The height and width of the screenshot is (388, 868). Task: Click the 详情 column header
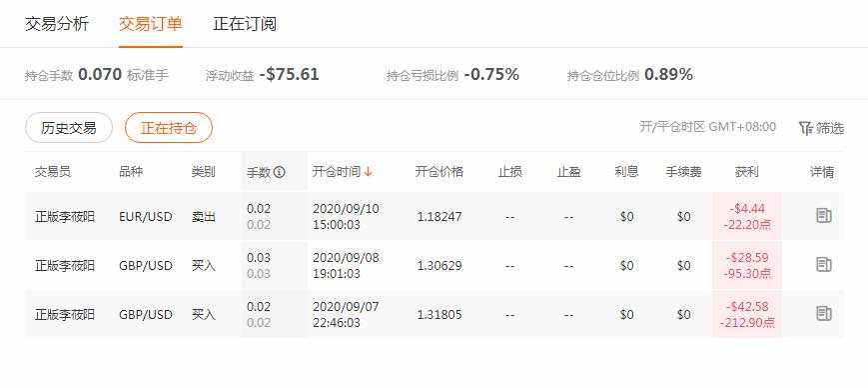point(822,171)
